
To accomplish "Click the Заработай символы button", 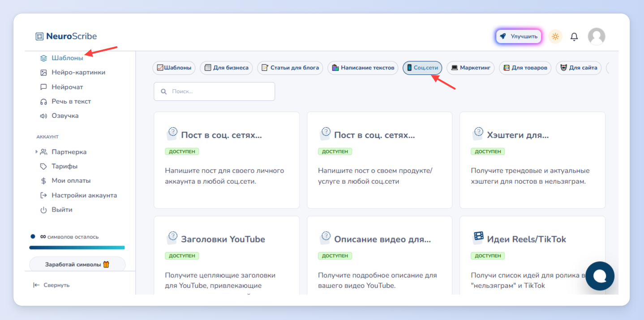I will (77, 264).
